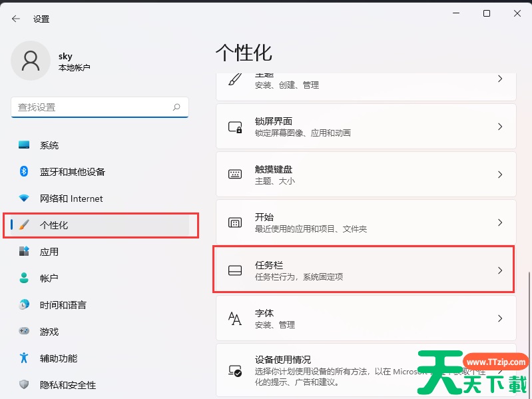Click the 字体 font AA icon
This screenshot has height=399, width=532.
coord(235,318)
